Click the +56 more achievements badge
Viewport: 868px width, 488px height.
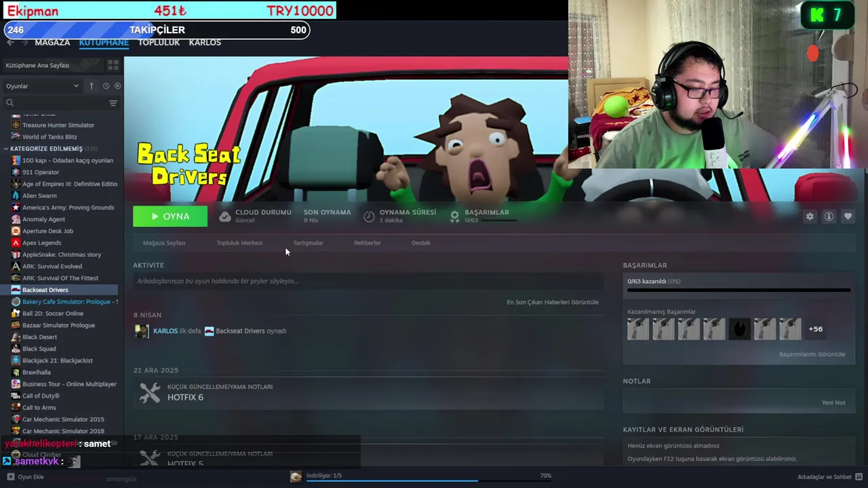[816, 329]
